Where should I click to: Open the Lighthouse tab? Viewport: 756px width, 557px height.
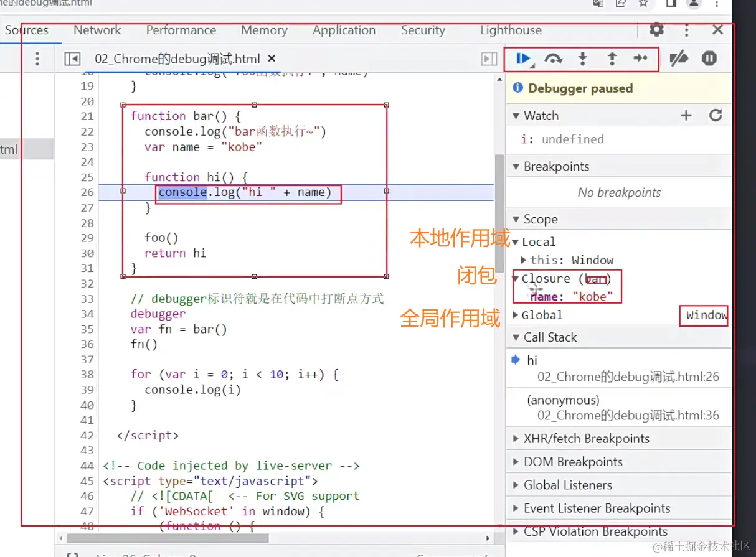click(511, 30)
